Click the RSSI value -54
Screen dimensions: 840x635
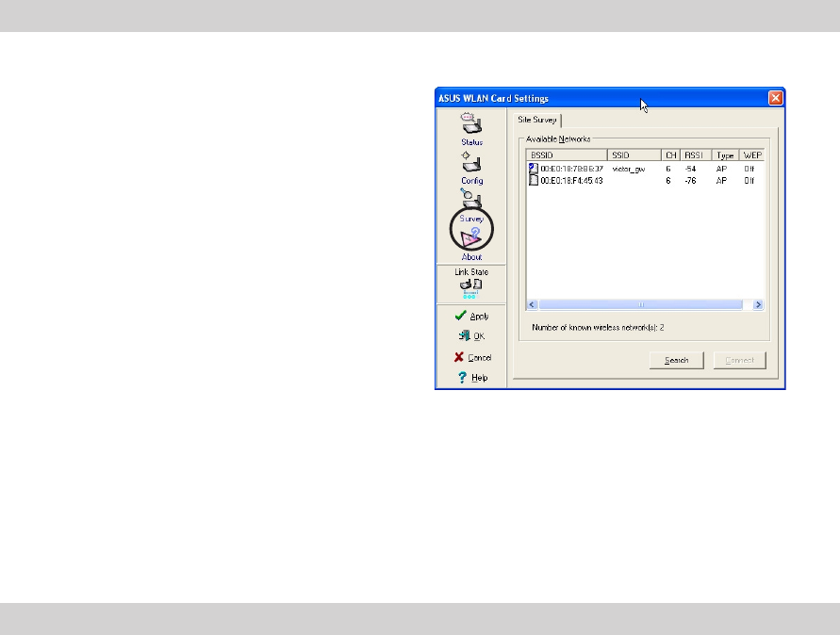[690, 169]
